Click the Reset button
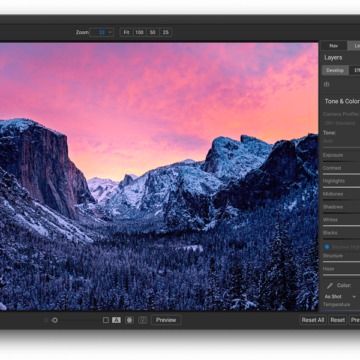360x360 pixels. coord(337,320)
